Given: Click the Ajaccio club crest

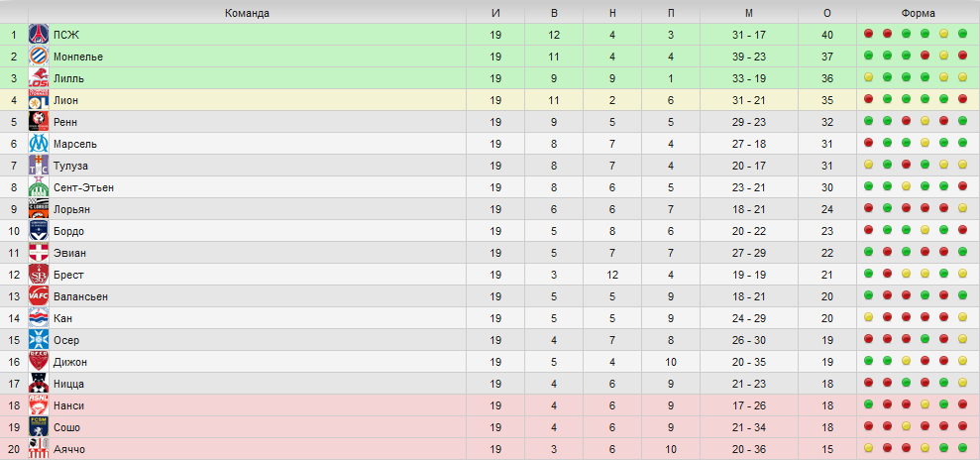Looking at the screenshot, I should coord(39,449).
